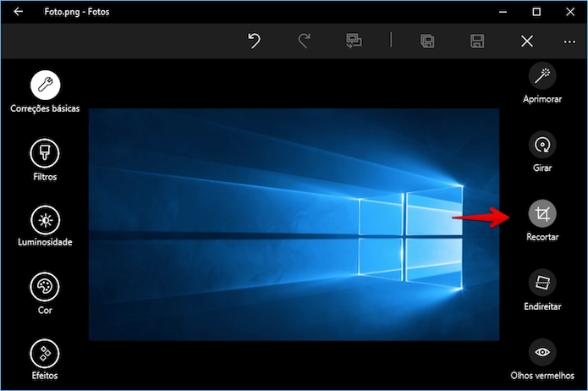Image resolution: width=588 pixels, height=391 pixels.
Task: Apply Aprimorar magic wand enhancement
Action: [542, 76]
